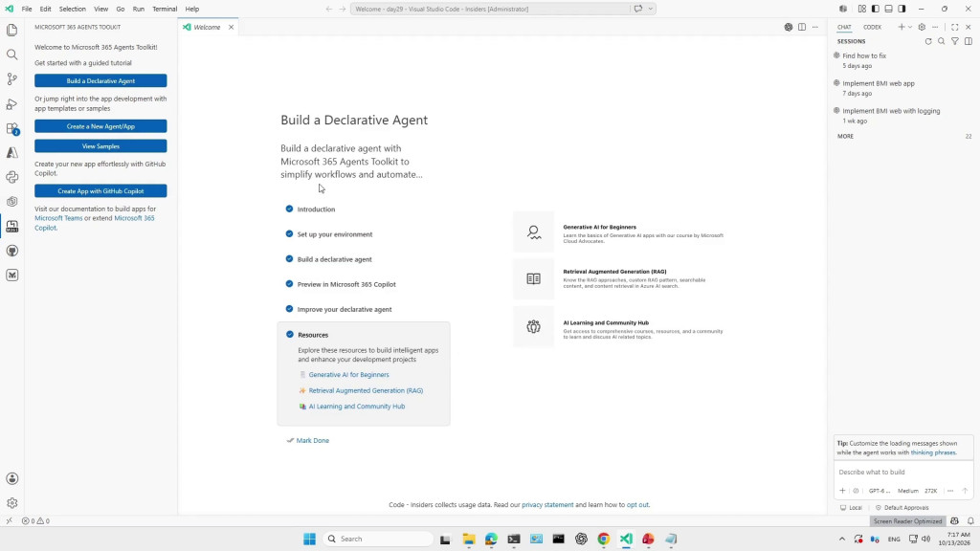The image size is (980, 551).
Task: Open the Extensions view with badge
Action: click(x=11, y=128)
